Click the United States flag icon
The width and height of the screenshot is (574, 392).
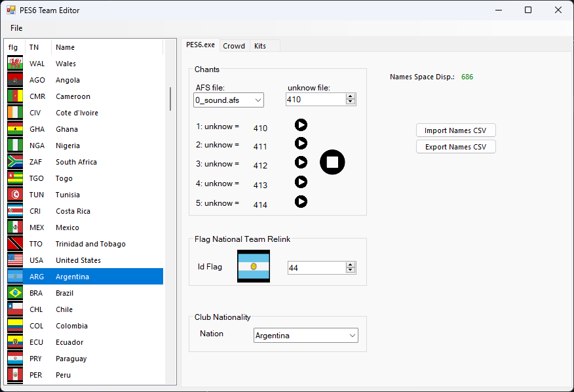click(x=15, y=260)
